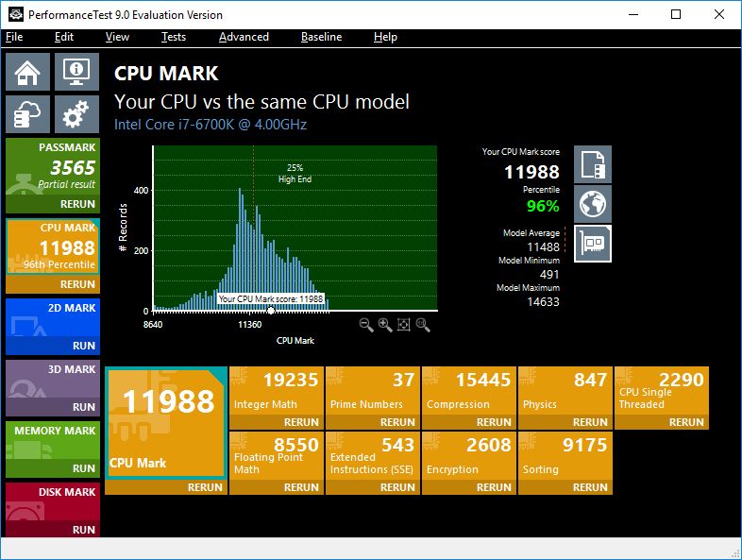
Task: Select the CPU Mark 11988 sidebar tile
Action: click(53, 246)
